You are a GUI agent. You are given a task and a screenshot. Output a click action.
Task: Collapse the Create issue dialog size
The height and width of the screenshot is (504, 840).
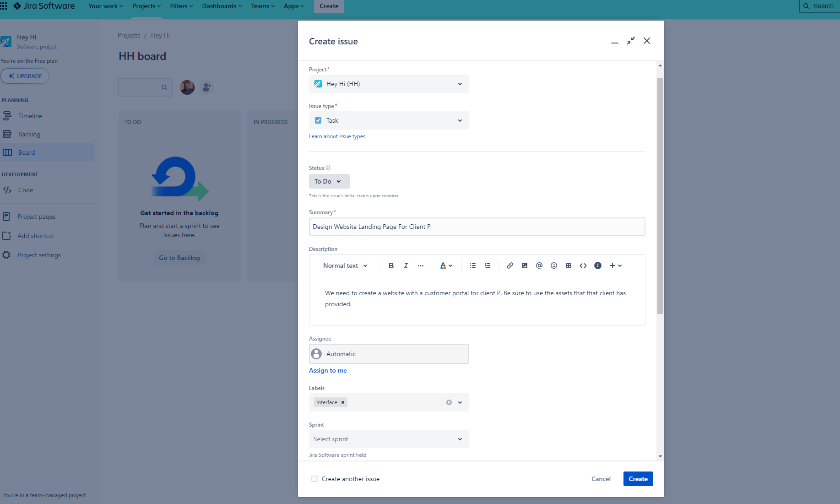tap(631, 41)
